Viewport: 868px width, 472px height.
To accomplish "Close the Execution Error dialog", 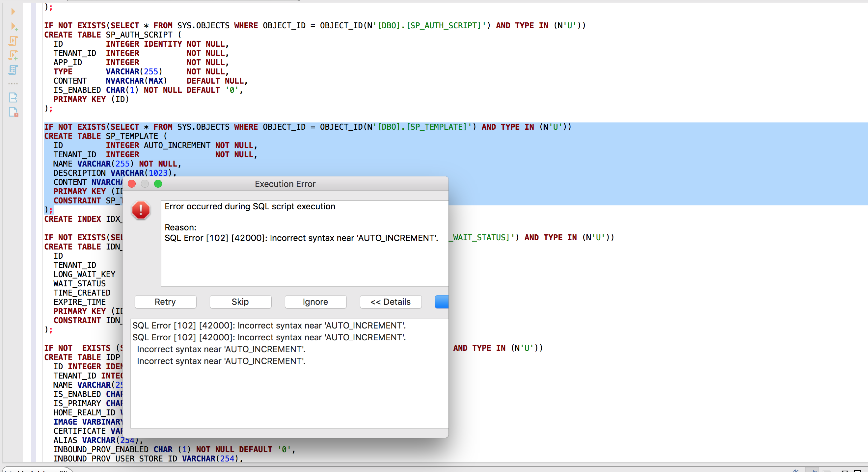I will (132, 184).
